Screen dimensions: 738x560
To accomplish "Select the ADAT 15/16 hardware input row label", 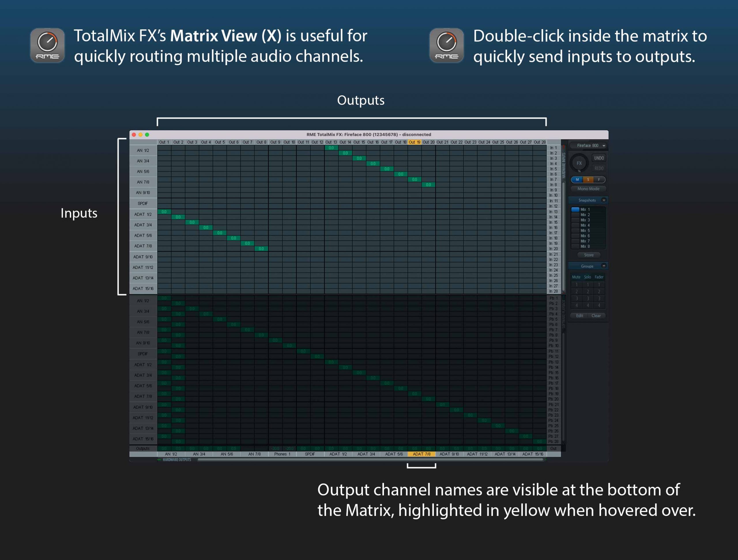I will click(x=143, y=289).
